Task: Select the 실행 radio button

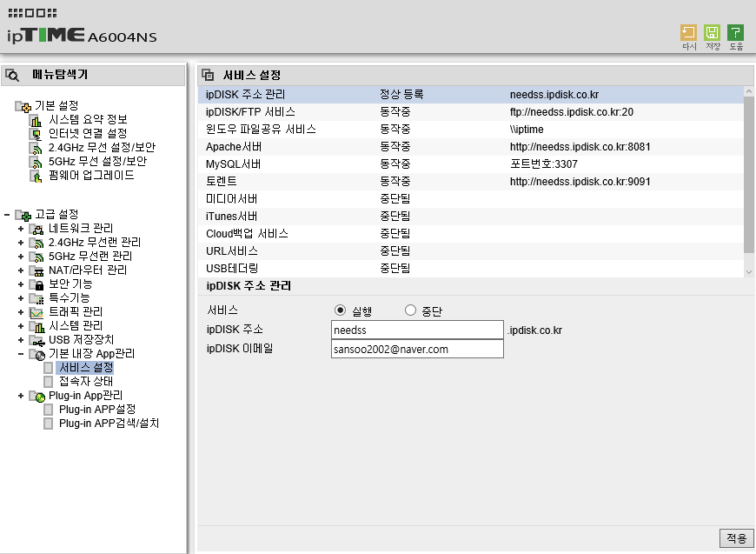Action: coord(340,310)
